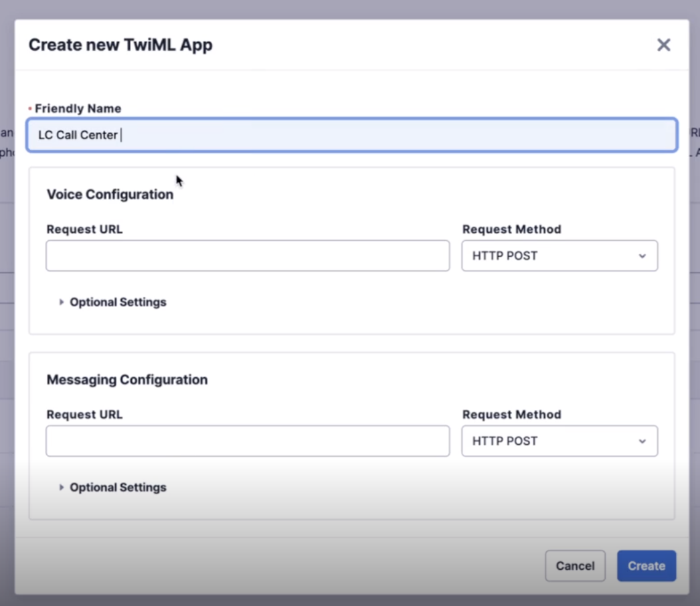Click the chevron on Messaging Request Method selector
Screen dimensions: 700x606
pos(643,441)
